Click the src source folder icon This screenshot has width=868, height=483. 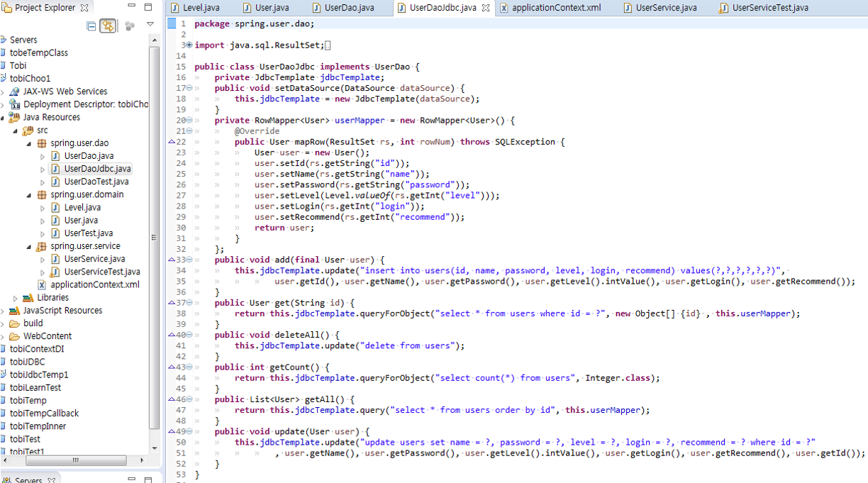[28, 130]
